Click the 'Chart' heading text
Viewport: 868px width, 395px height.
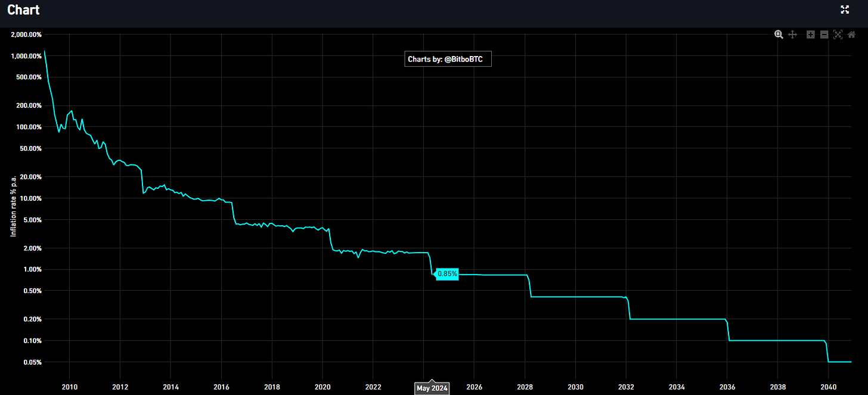(x=24, y=10)
